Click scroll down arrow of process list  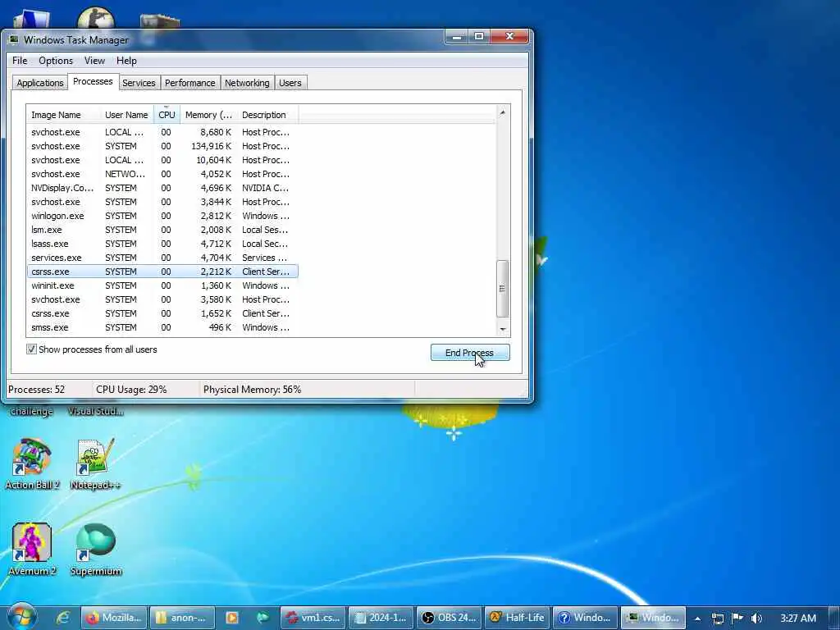(x=503, y=329)
